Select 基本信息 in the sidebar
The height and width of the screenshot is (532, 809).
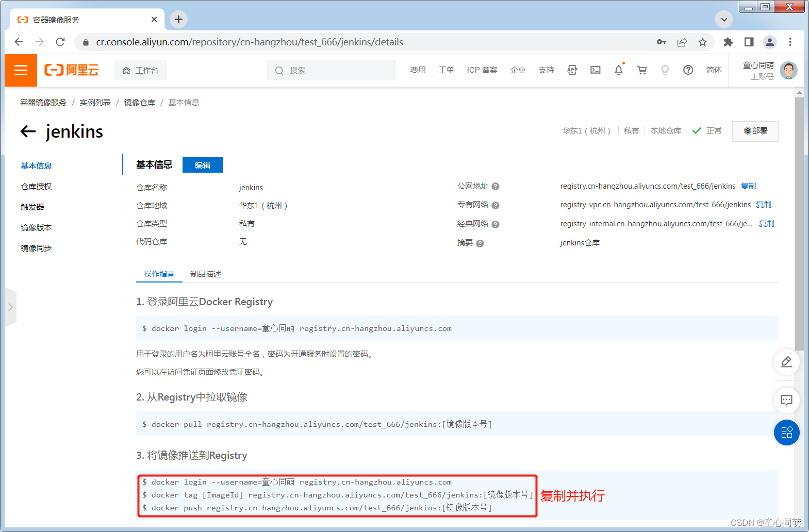(x=36, y=165)
